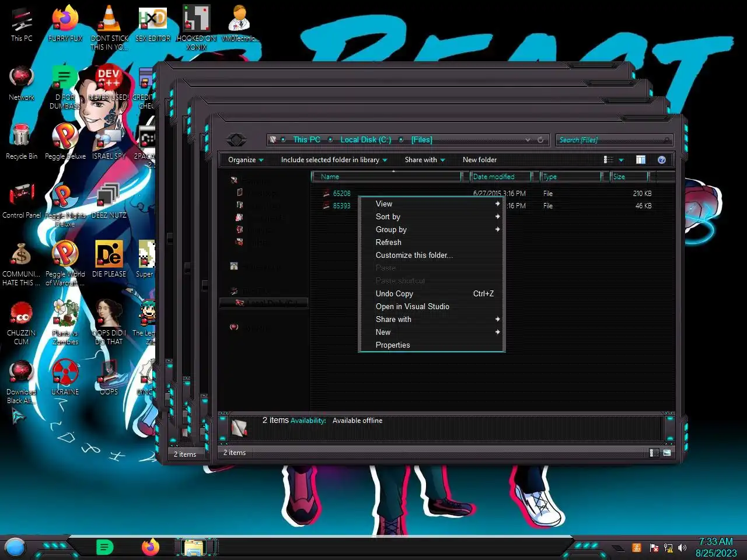This screenshot has width=747, height=560.
Task: Click the Explorer back/forward navigation emblem
Action: click(236, 140)
